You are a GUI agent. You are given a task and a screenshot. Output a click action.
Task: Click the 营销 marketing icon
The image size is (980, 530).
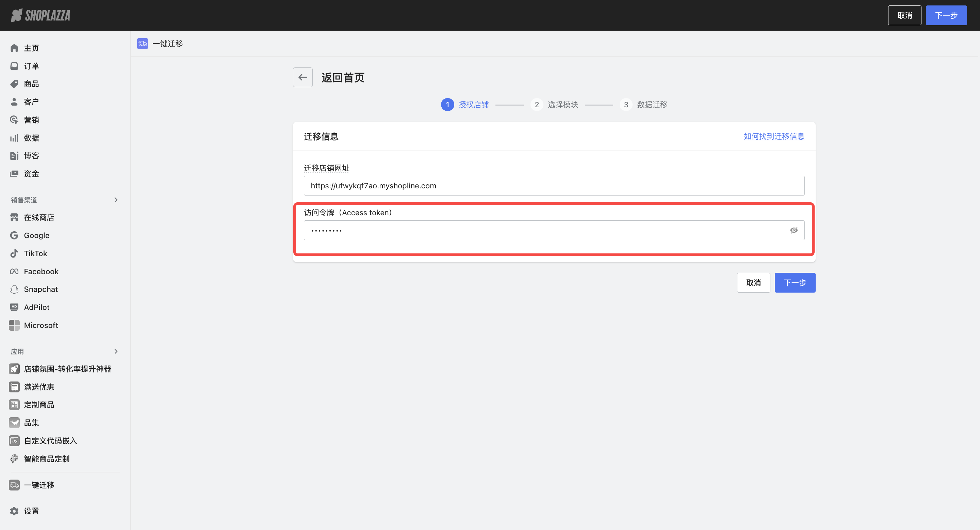click(x=14, y=120)
